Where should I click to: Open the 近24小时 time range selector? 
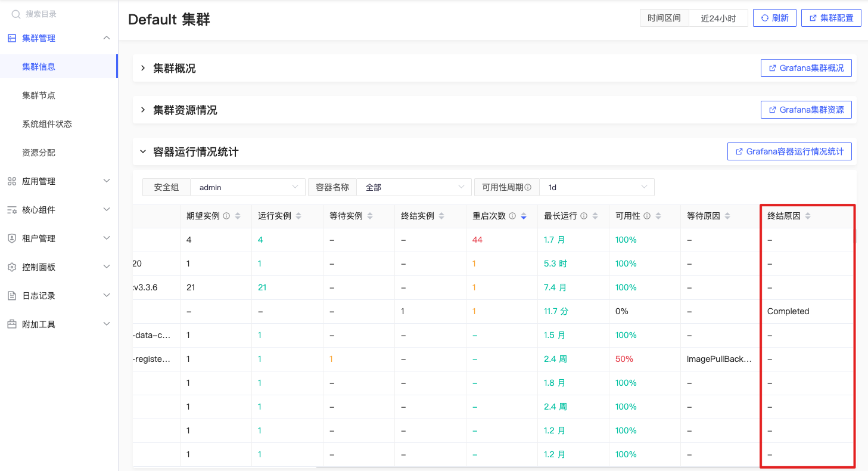point(718,18)
